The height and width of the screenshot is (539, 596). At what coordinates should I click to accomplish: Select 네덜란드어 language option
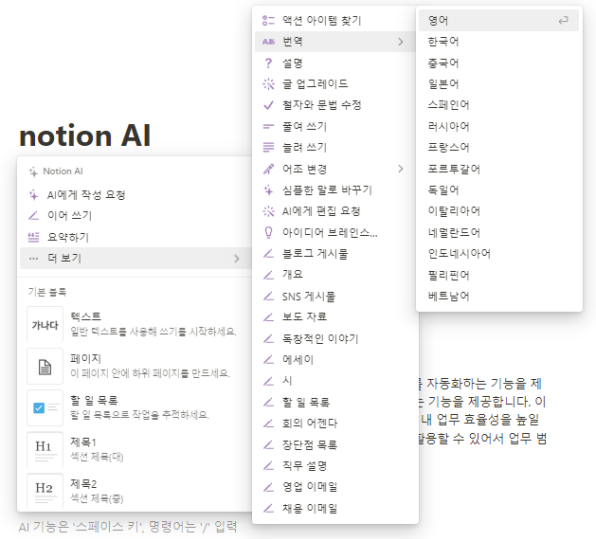[x=499, y=232]
